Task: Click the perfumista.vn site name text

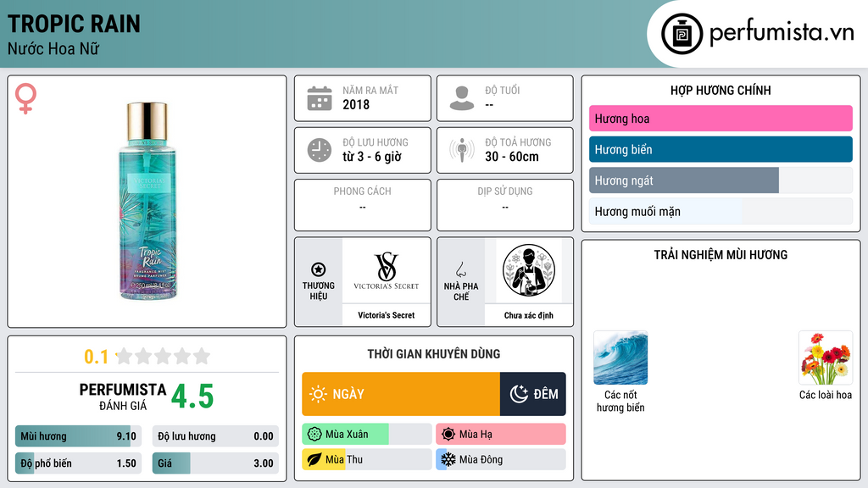Action: click(782, 32)
